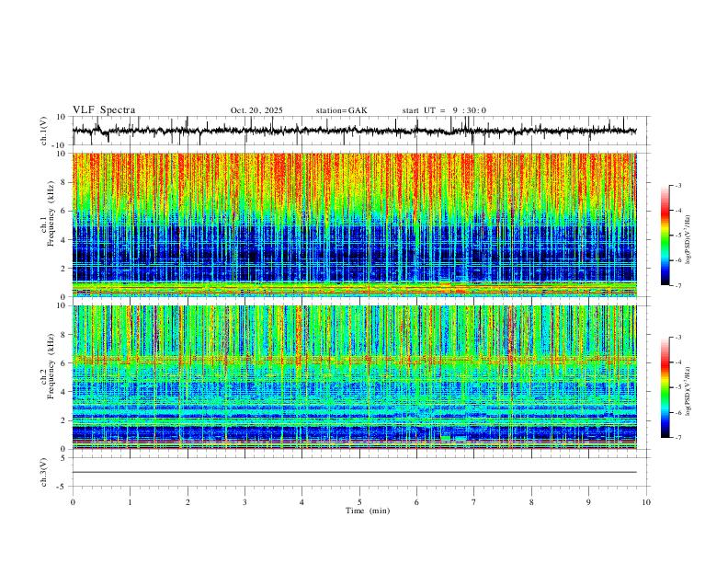
Task: Click the "ch.1(V)" waveform axis label
Action: tap(44, 131)
